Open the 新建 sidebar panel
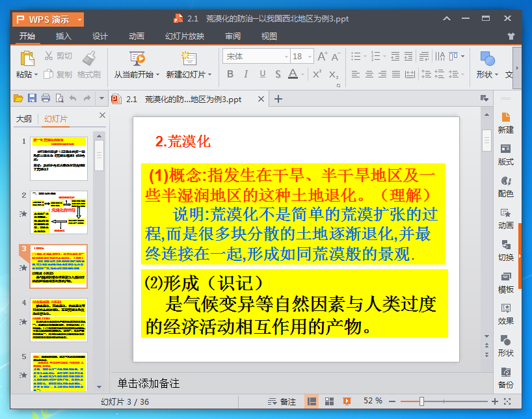Viewport: 532px width, 419px height. (505, 123)
